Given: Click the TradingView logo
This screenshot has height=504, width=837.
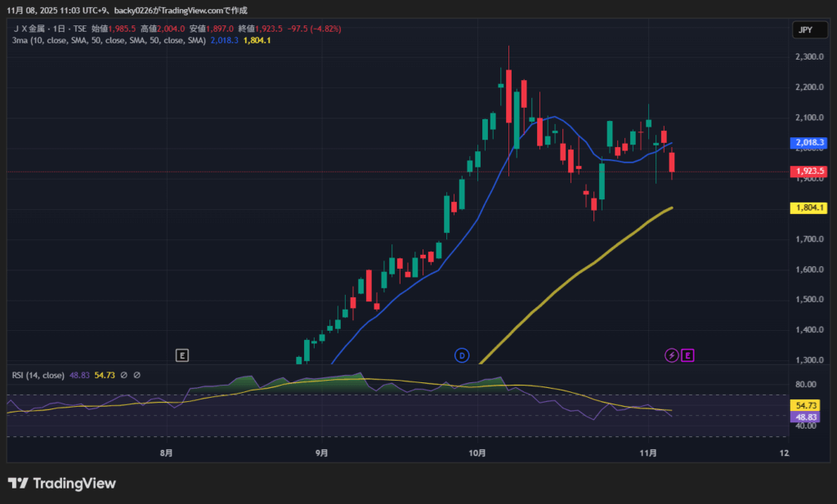Looking at the screenshot, I should pyautogui.click(x=62, y=484).
